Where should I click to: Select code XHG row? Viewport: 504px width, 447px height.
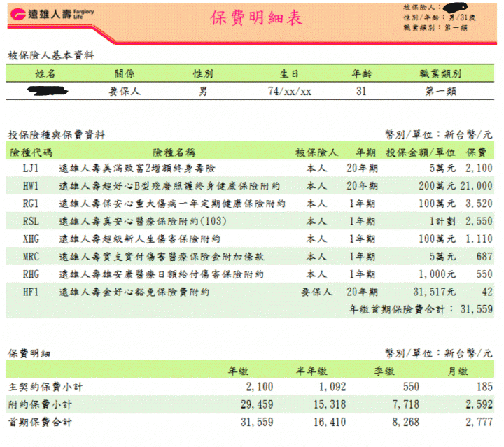point(250,239)
